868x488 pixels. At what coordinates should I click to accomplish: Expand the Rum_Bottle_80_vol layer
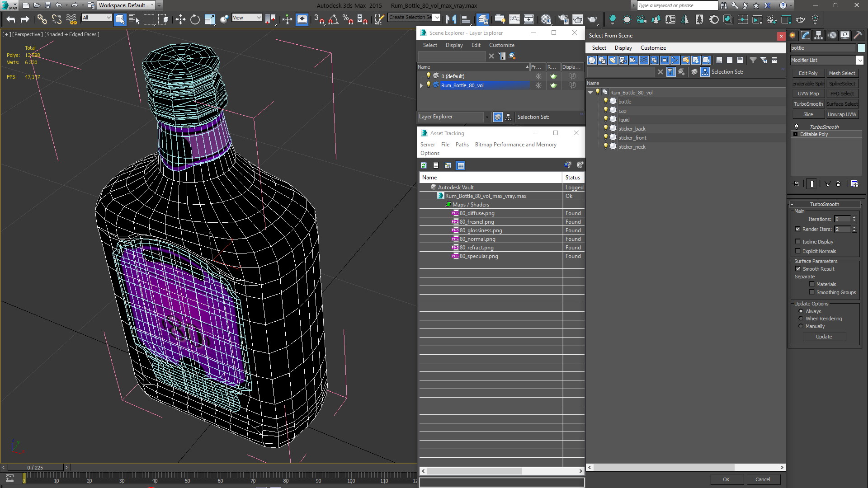click(421, 85)
